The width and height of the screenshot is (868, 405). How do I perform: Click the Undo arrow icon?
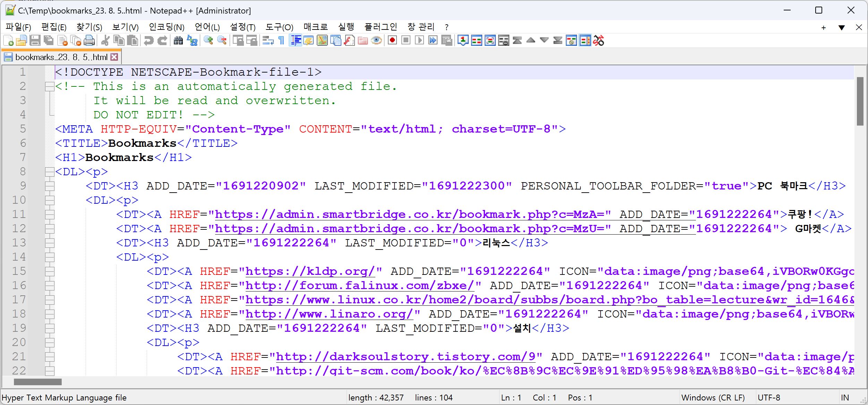coord(148,41)
